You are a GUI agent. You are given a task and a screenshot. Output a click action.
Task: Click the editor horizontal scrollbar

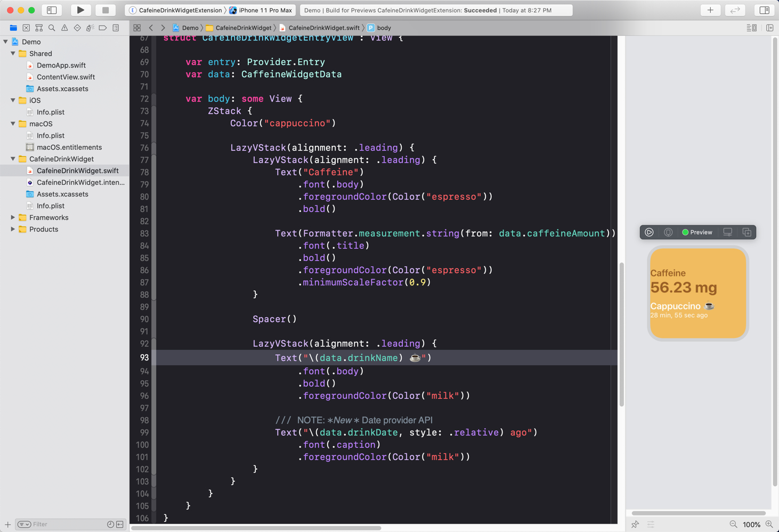pos(256,528)
